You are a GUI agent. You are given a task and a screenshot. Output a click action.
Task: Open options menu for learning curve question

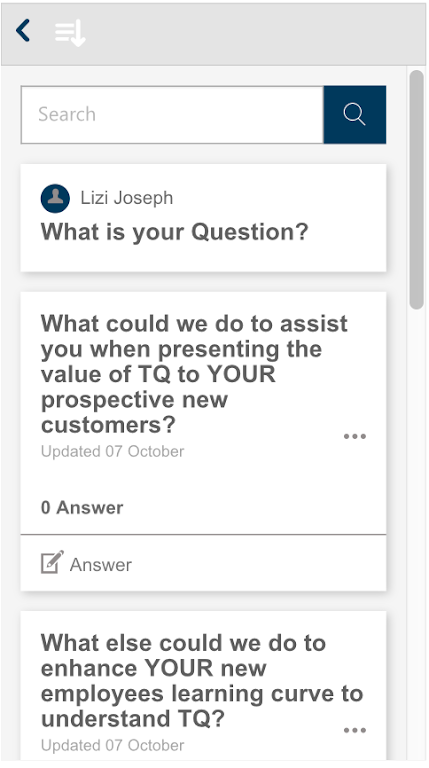pyautogui.click(x=355, y=730)
